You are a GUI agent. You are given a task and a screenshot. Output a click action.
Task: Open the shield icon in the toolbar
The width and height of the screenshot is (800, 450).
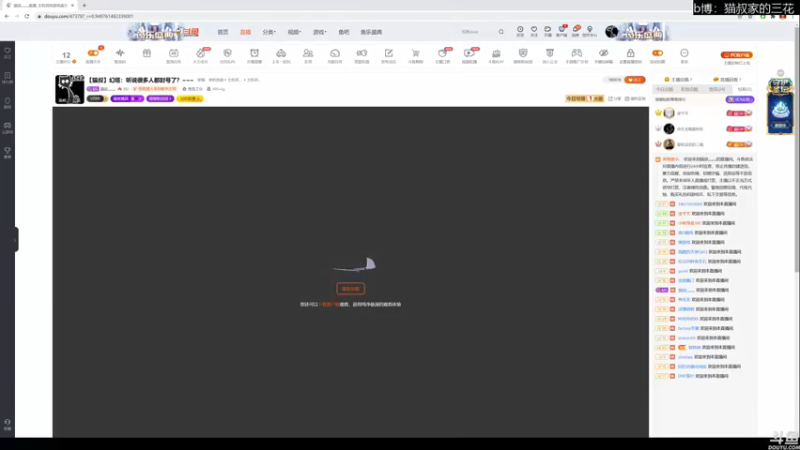point(523,53)
